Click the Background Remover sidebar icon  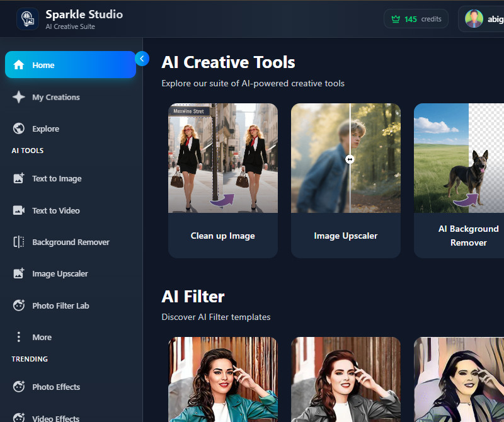tap(19, 242)
